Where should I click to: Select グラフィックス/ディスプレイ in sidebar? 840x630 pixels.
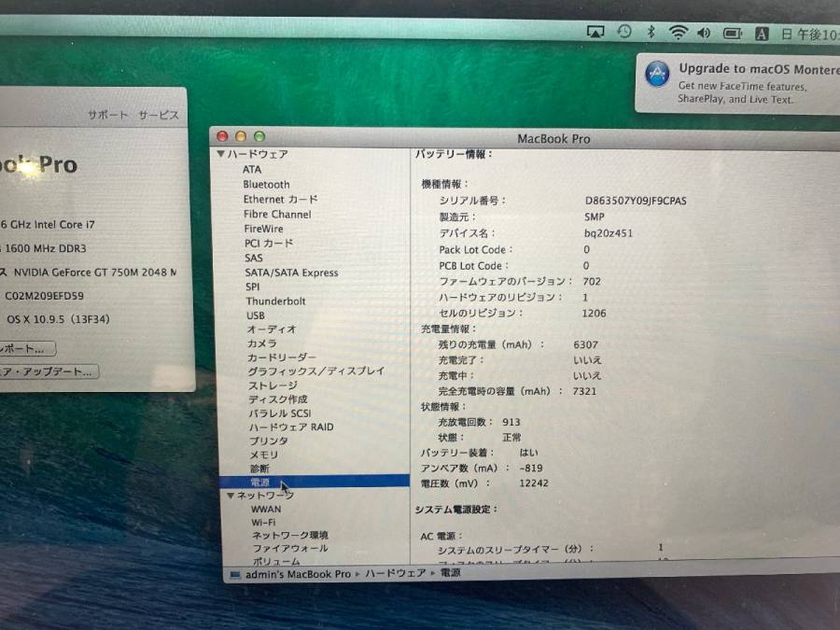[x=315, y=371]
